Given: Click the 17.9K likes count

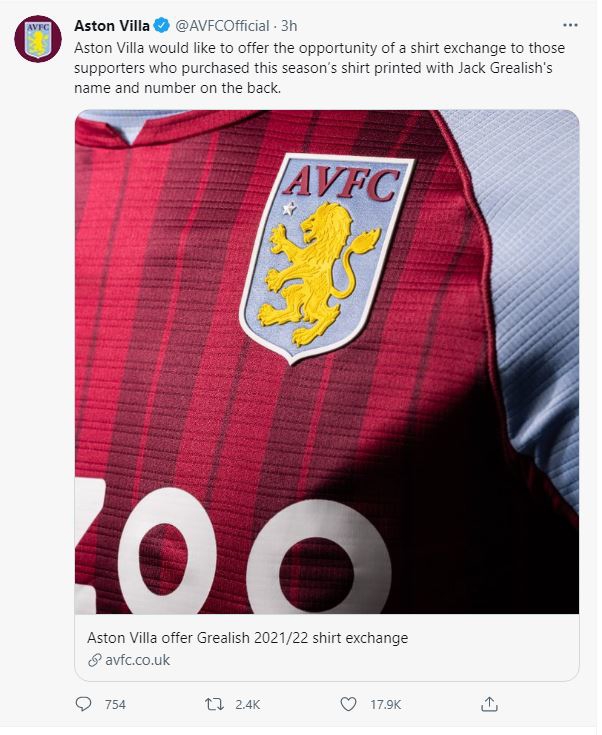Looking at the screenshot, I should pos(385,705).
